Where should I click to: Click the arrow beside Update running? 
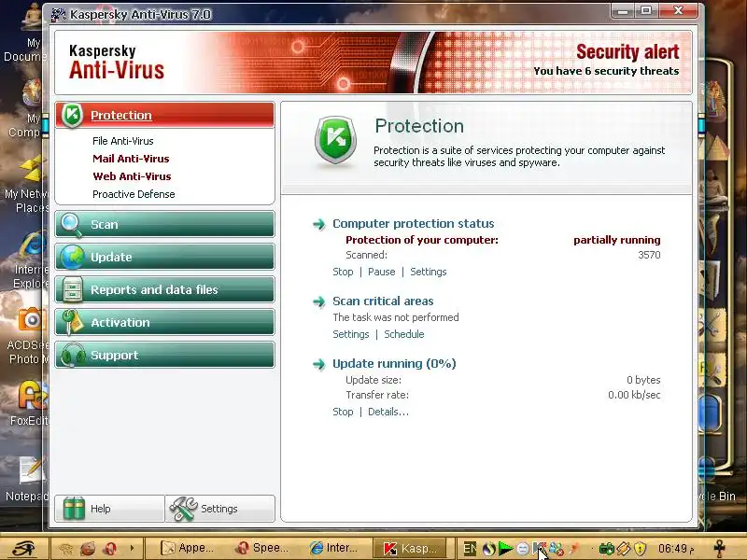[318, 364]
